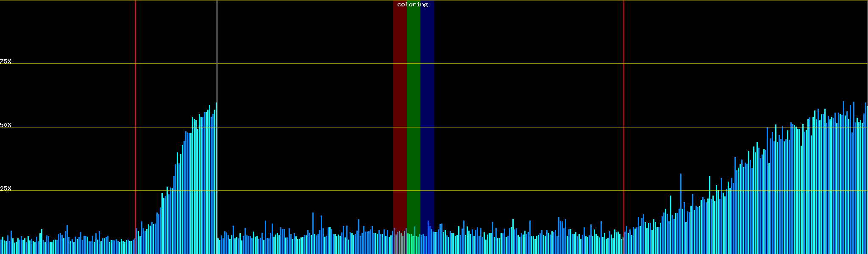Click the white vertical marker line
The width and height of the screenshot is (868, 254).
coord(217,51)
